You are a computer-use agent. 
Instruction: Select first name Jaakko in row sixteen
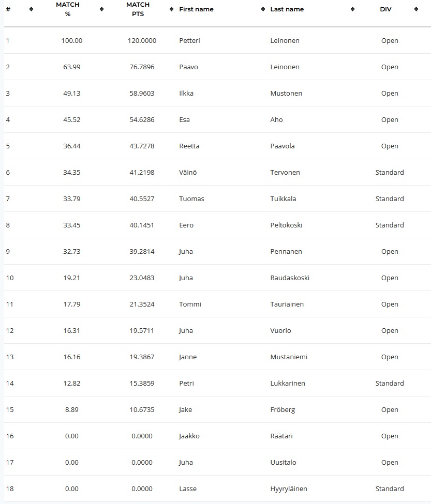[189, 436]
